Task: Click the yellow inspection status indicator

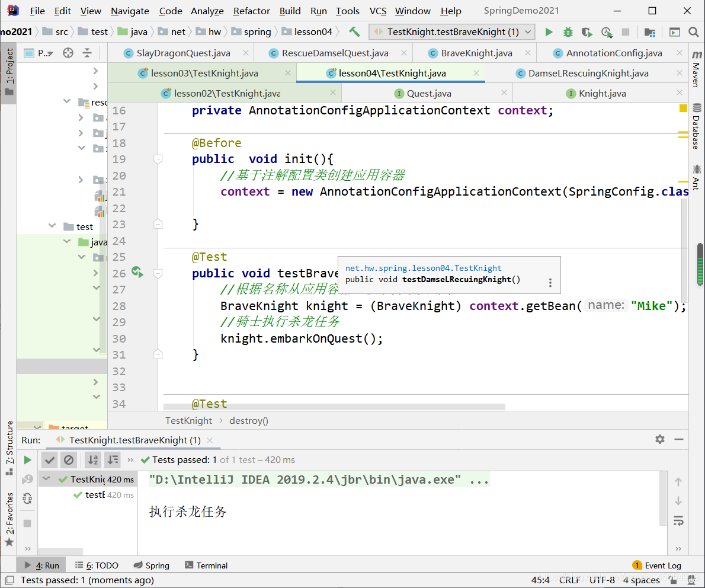Action: [x=683, y=108]
